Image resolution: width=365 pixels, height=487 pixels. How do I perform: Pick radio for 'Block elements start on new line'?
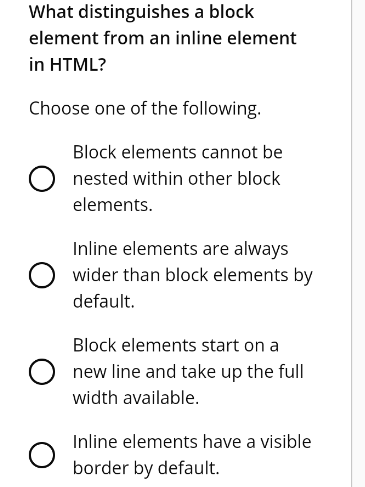pyautogui.click(x=42, y=372)
